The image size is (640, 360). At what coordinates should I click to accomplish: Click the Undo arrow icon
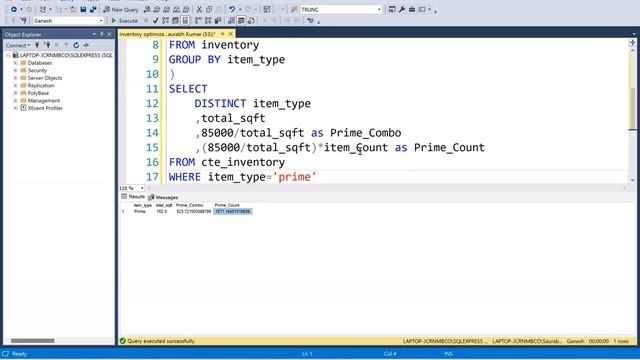[232, 9]
